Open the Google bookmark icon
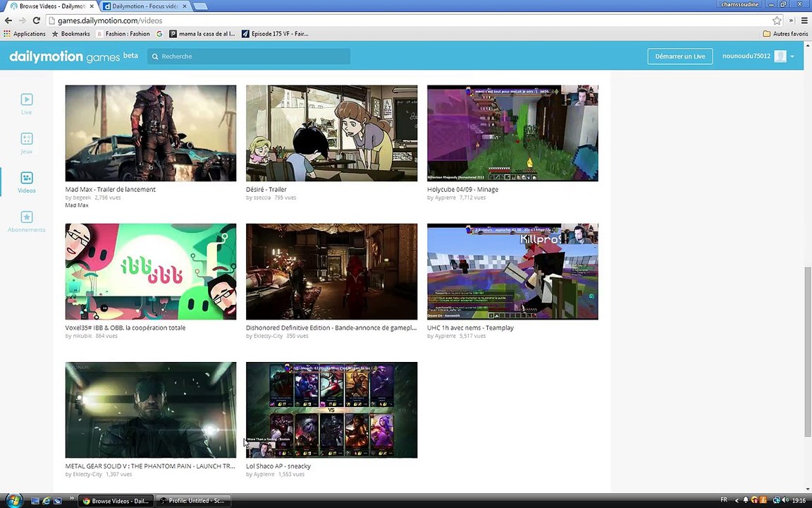 click(159, 34)
